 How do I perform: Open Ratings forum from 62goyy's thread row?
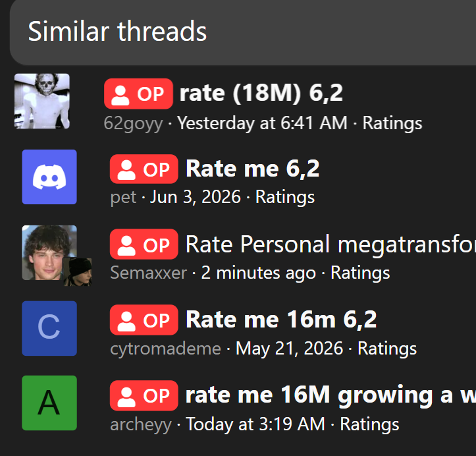click(x=392, y=123)
